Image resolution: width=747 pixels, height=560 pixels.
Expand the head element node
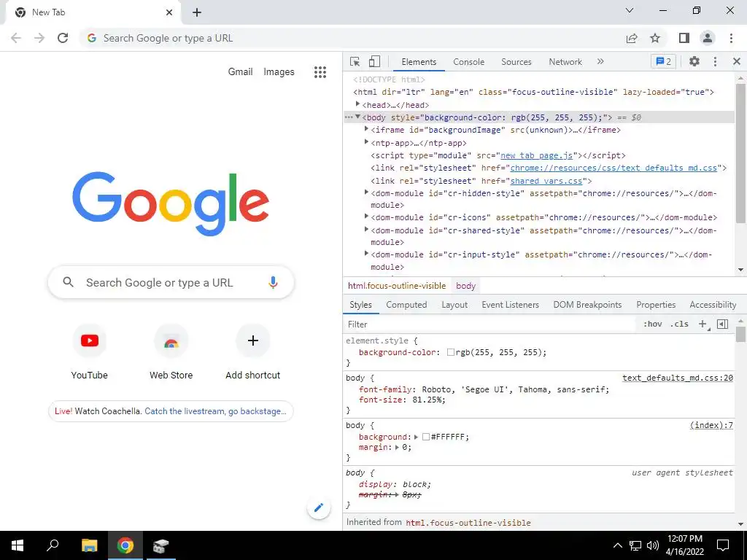click(357, 104)
